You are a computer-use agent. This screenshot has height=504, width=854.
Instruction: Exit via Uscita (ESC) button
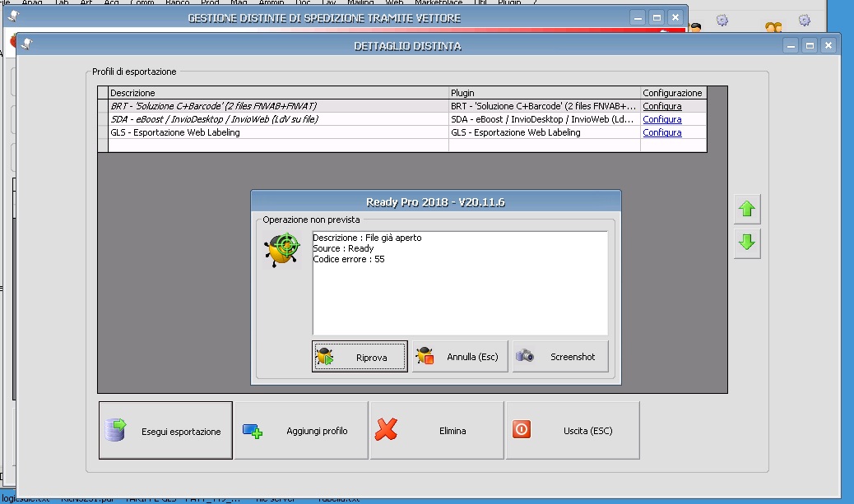[573, 431]
